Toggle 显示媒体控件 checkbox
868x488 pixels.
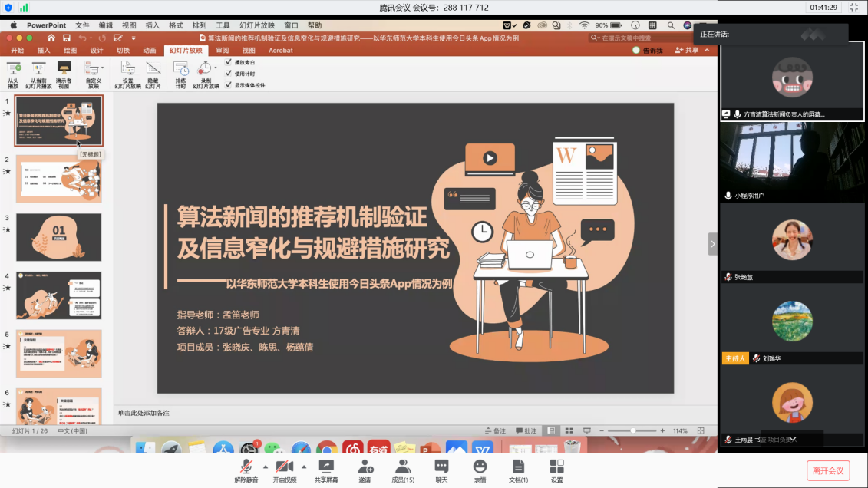pyautogui.click(x=228, y=85)
